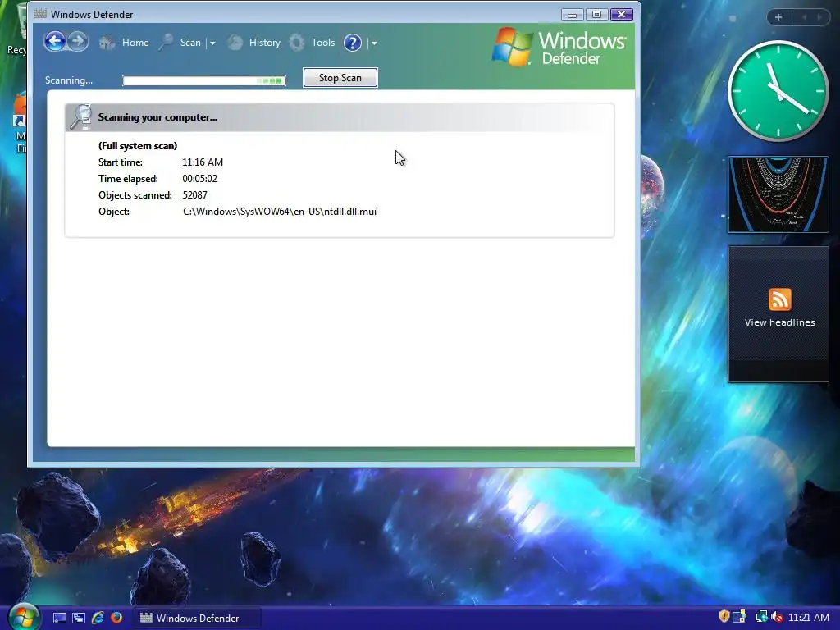Click the analog clock gadget

coord(778,91)
